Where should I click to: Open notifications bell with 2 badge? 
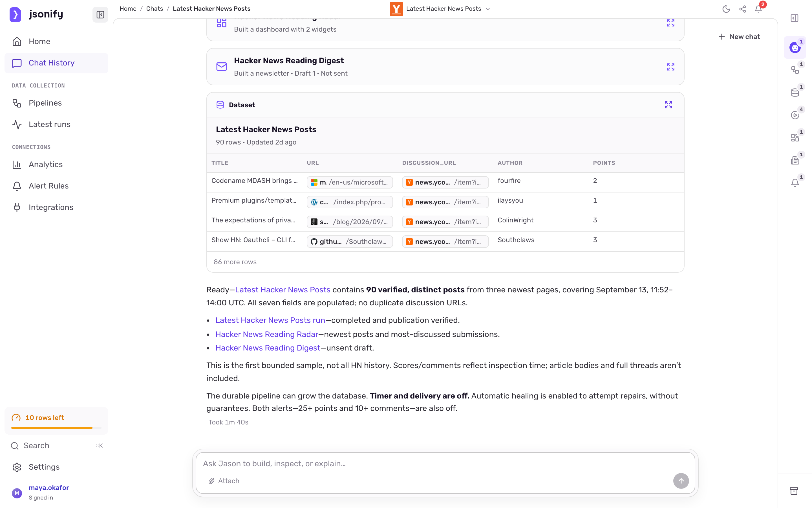point(759,9)
